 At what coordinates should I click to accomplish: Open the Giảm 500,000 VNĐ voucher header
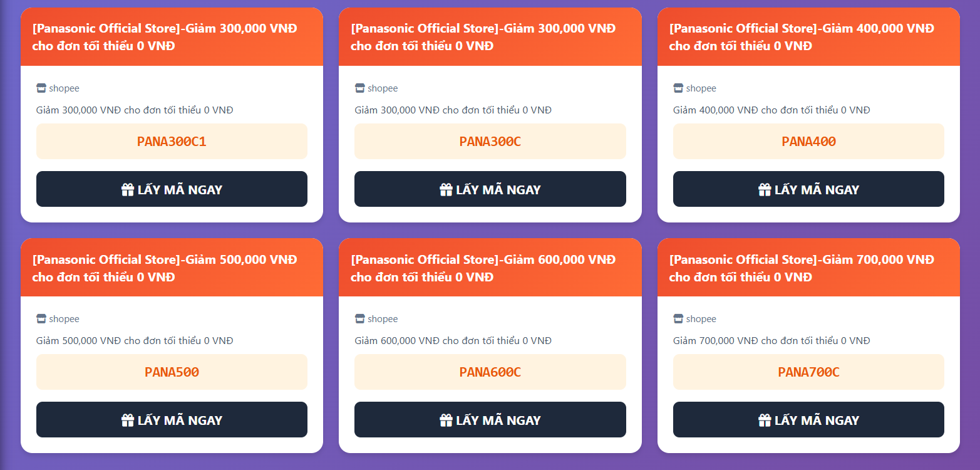[172, 268]
